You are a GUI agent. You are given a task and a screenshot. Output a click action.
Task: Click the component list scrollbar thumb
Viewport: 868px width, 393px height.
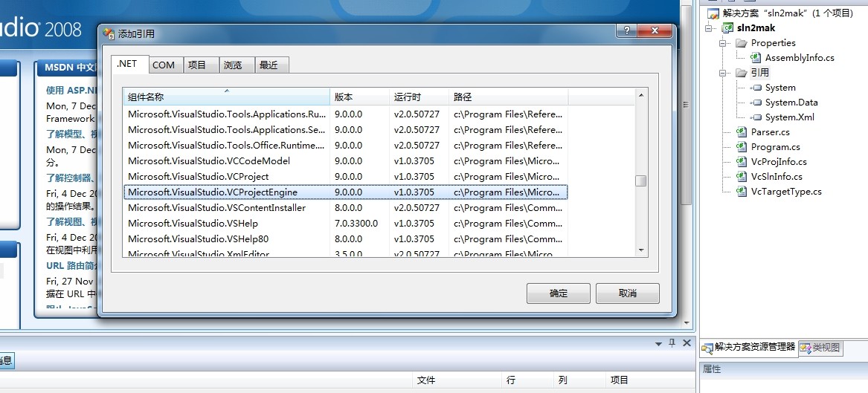pyautogui.click(x=641, y=181)
